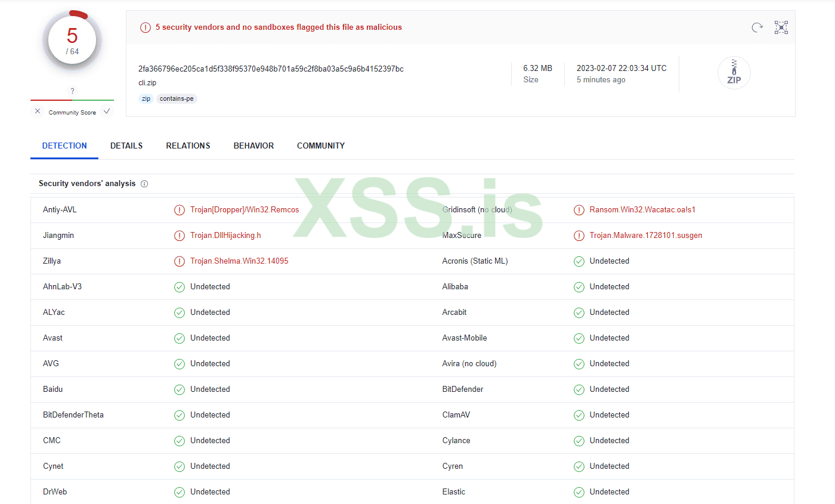Image resolution: width=835 pixels, height=504 pixels.
Task: Click the ZIP file type icon
Action: 734,73
